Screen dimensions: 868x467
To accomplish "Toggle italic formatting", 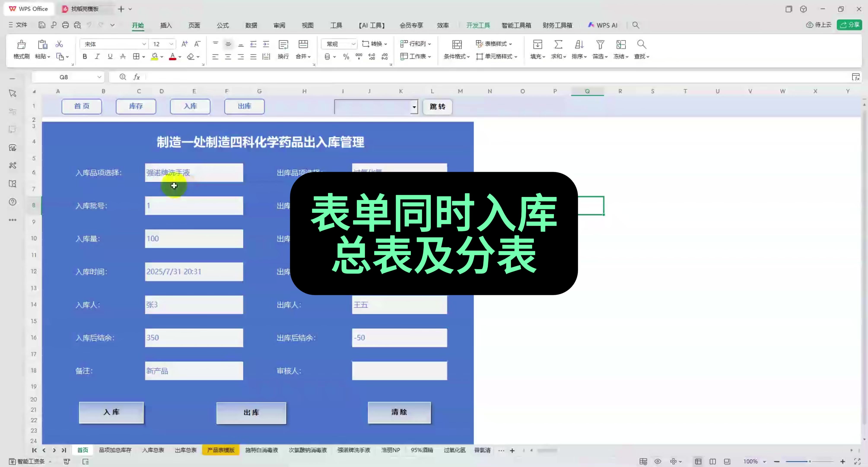I will coord(97,56).
